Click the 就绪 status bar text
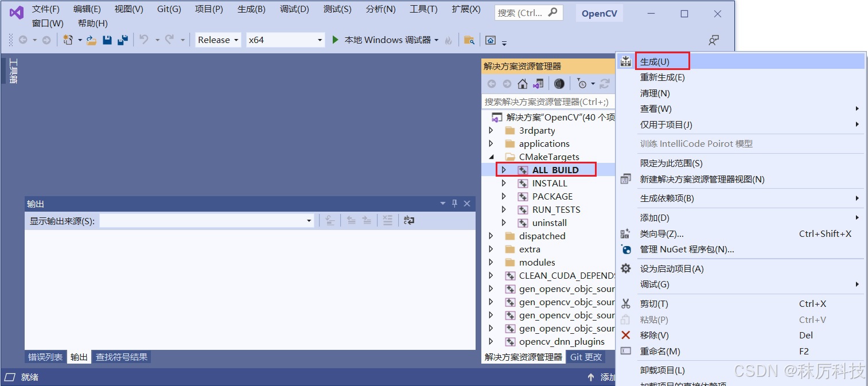The width and height of the screenshot is (868, 386). [x=30, y=377]
